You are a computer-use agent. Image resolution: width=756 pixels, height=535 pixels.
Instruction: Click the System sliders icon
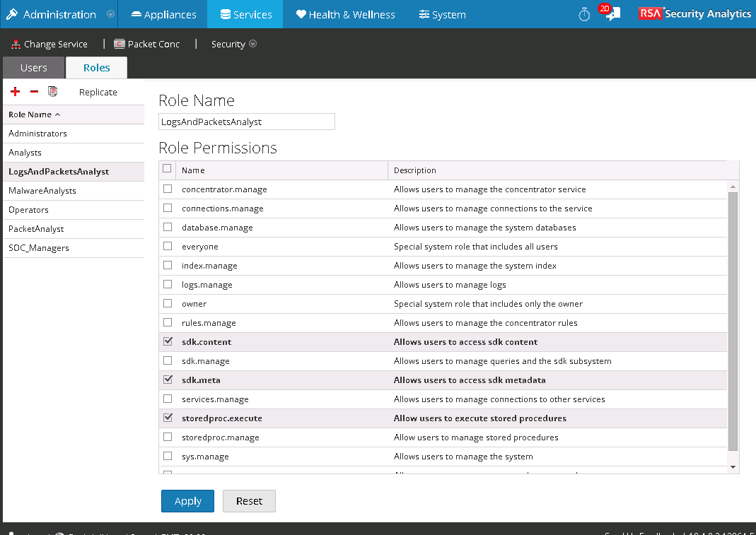[424, 14]
